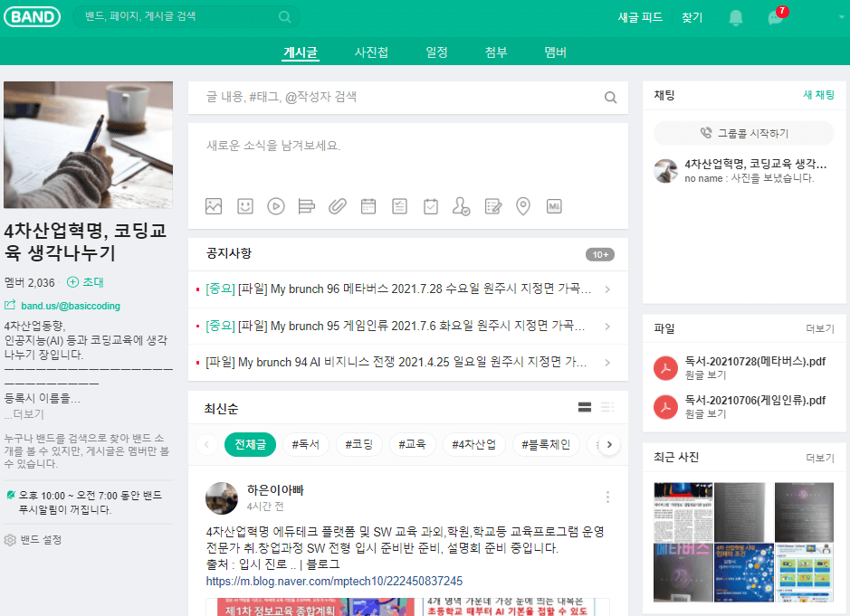Open 찾기 in top bar
Viewport: 850px width, 616px height.
[692, 17]
